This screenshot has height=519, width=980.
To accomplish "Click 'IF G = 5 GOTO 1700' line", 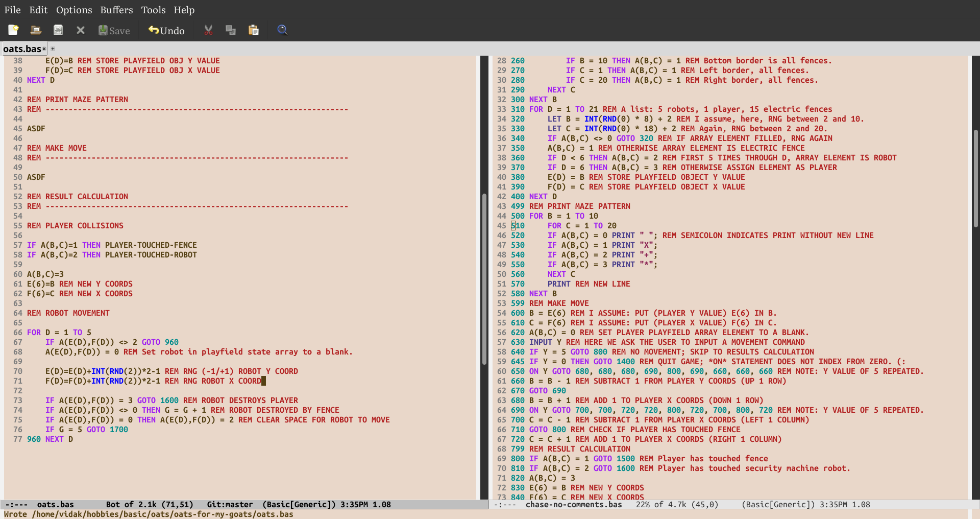I will pyautogui.click(x=87, y=430).
